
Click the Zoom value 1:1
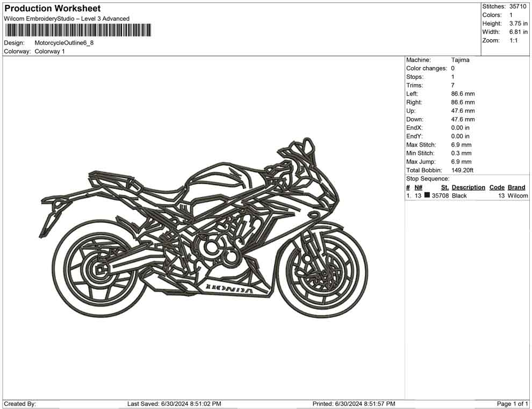click(x=513, y=40)
